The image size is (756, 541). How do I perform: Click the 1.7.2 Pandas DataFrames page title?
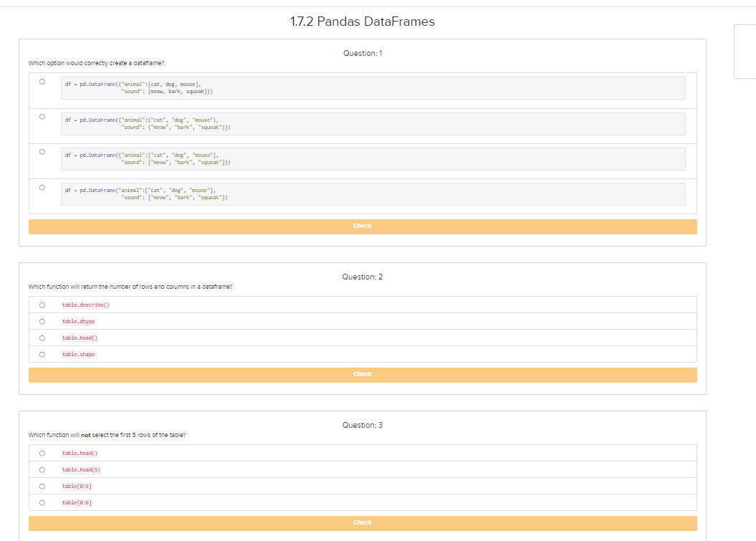363,21
